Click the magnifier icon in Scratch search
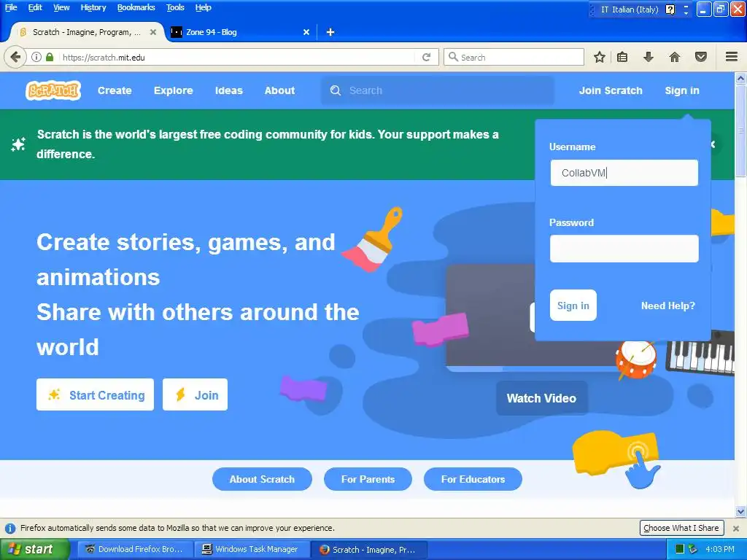Image resolution: width=747 pixels, height=560 pixels. click(336, 90)
